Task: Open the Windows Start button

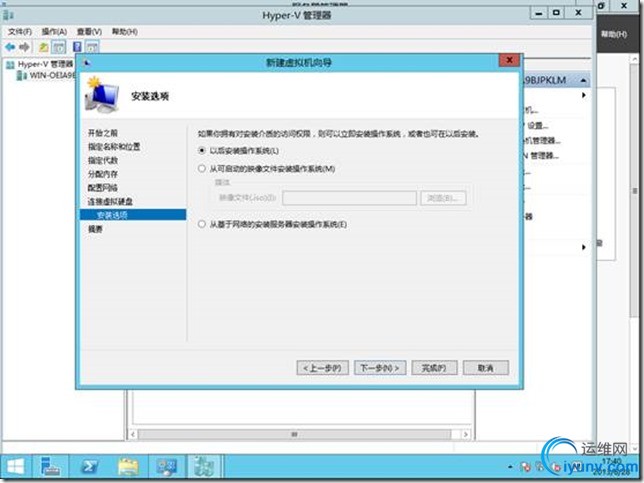Action: click(15, 467)
